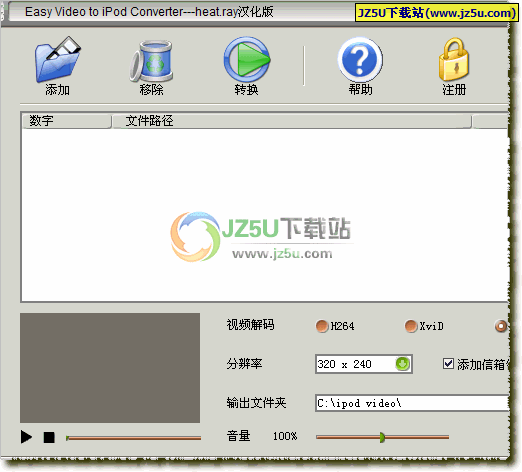Play the preview video
The image size is (522, 472).
[26, 437]
